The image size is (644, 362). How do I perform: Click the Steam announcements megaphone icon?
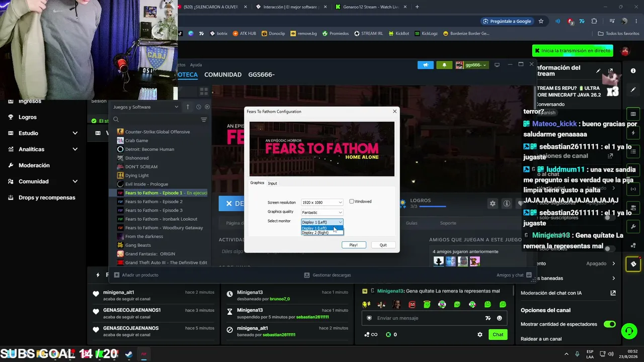[x=425, y=65]
